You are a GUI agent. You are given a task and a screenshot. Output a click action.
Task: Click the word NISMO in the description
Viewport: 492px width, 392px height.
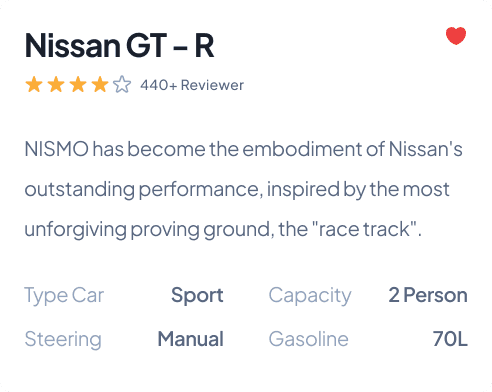tap(57, 149)
